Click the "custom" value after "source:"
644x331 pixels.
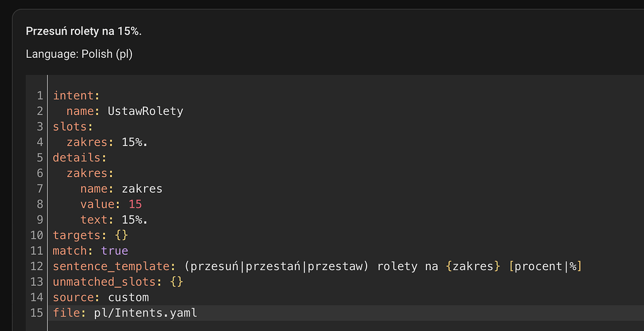click(x=128, y=297)
